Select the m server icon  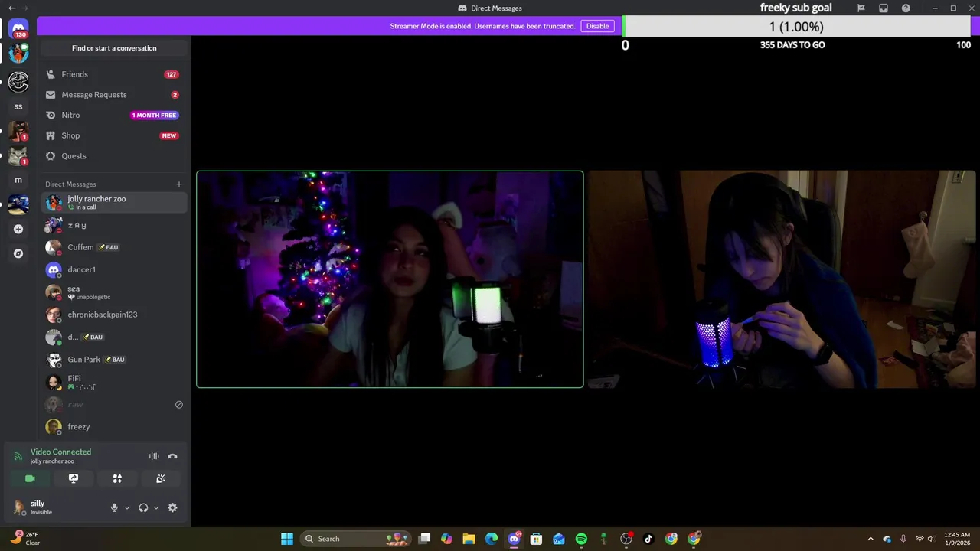pos(18,180)
